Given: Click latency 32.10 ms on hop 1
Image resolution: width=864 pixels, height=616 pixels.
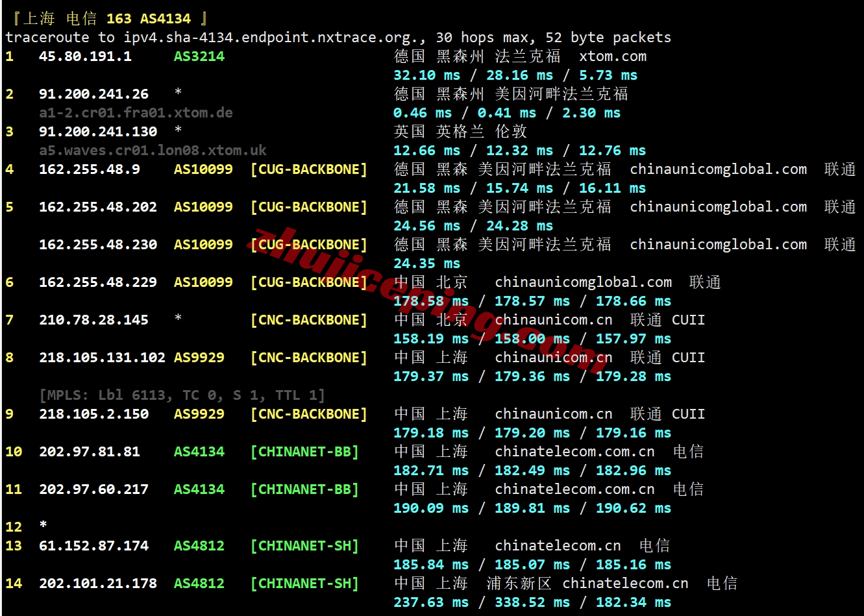Looking at the screenshot, I should (427, 75).
